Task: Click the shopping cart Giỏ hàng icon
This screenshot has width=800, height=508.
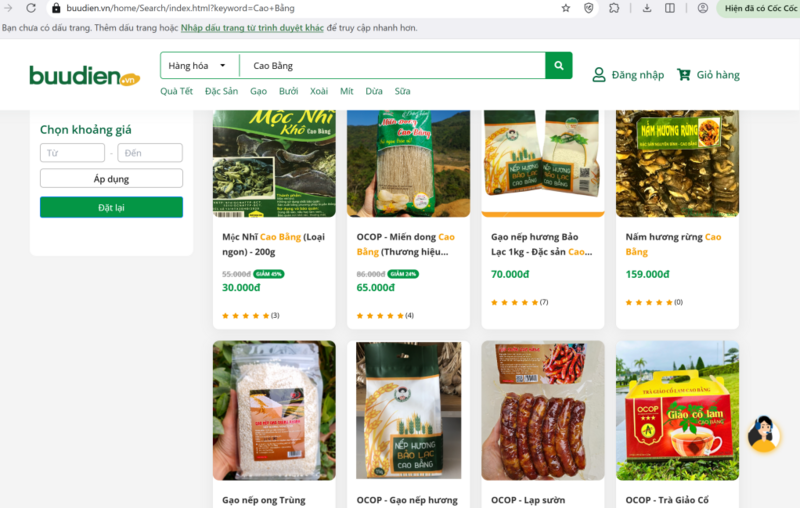Action: point(684,74)
